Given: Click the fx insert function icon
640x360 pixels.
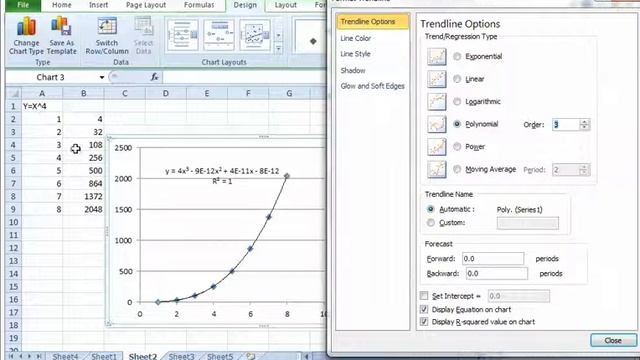Looking at the screenshot, I should 154,77.
